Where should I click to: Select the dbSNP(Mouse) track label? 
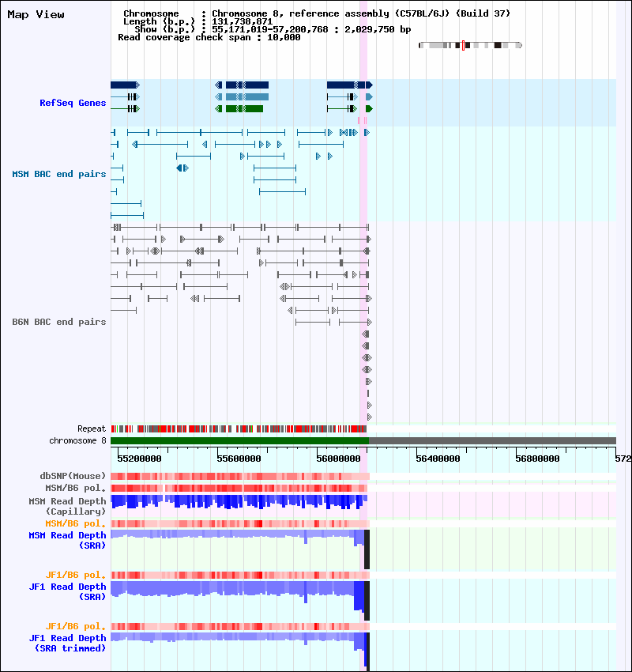click(73, 476)
